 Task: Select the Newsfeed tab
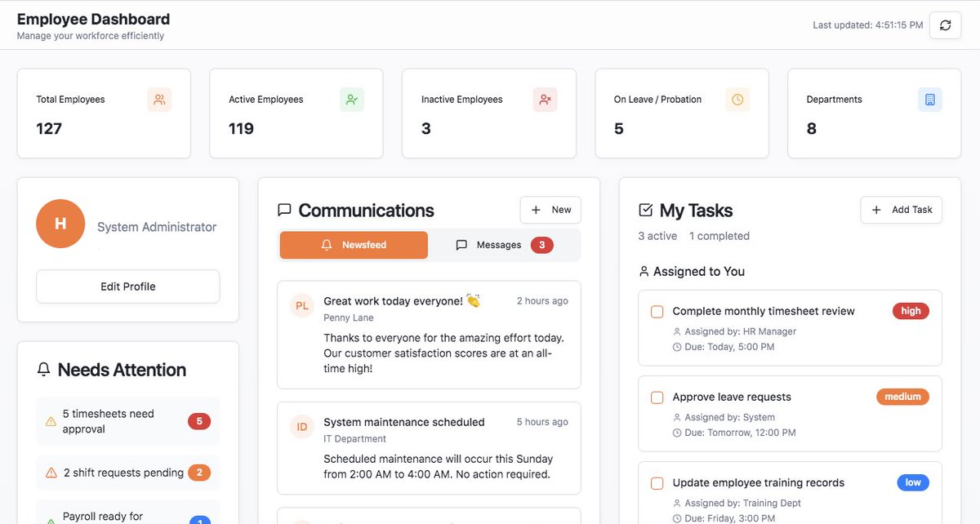(x=353, y=244)
